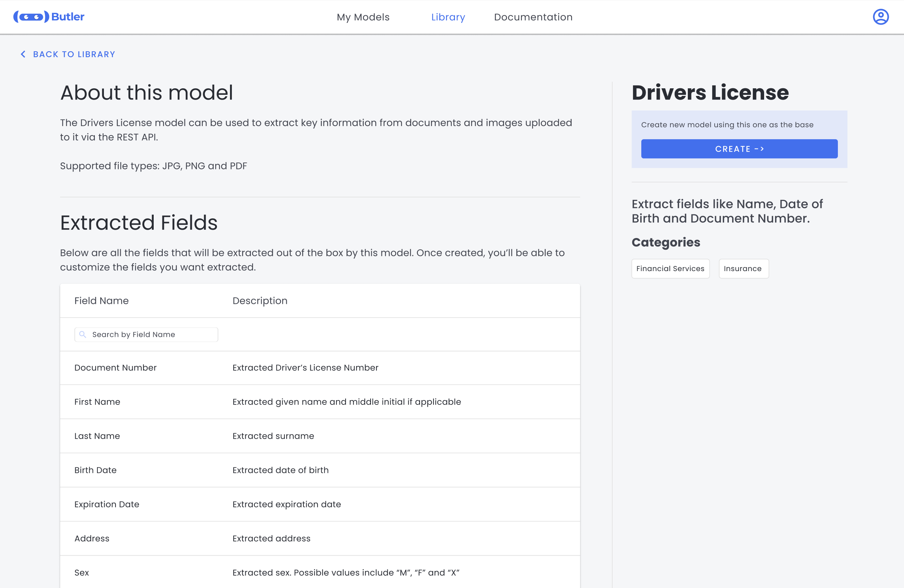Viewport: 904px width, 588px height.
Task: Select the Financial Services category tag
Action: pyautogui.click(x=670, y=269)
